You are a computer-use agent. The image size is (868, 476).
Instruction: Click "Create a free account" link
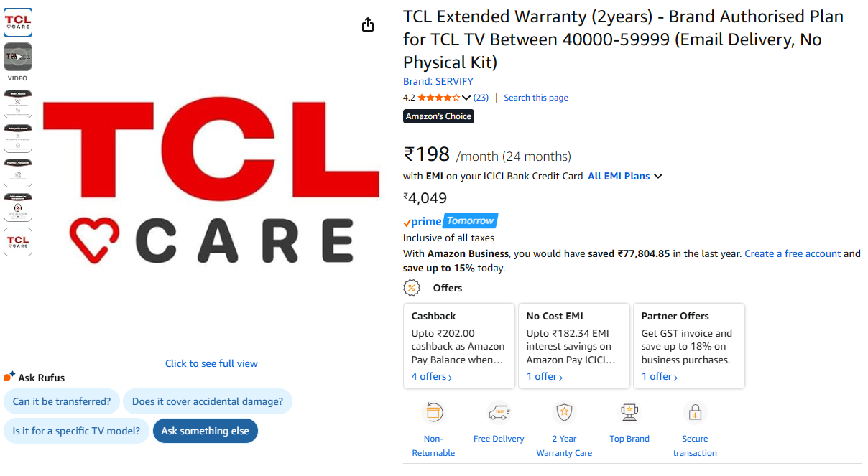pos(793,253)
